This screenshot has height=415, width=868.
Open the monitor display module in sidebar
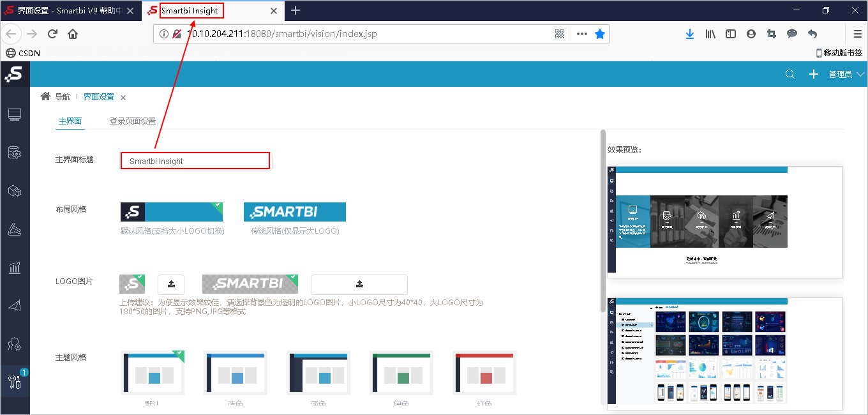15,115
